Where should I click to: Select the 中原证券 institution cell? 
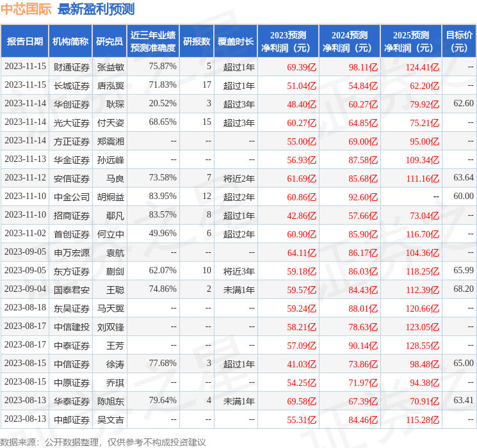coord(72,383)
